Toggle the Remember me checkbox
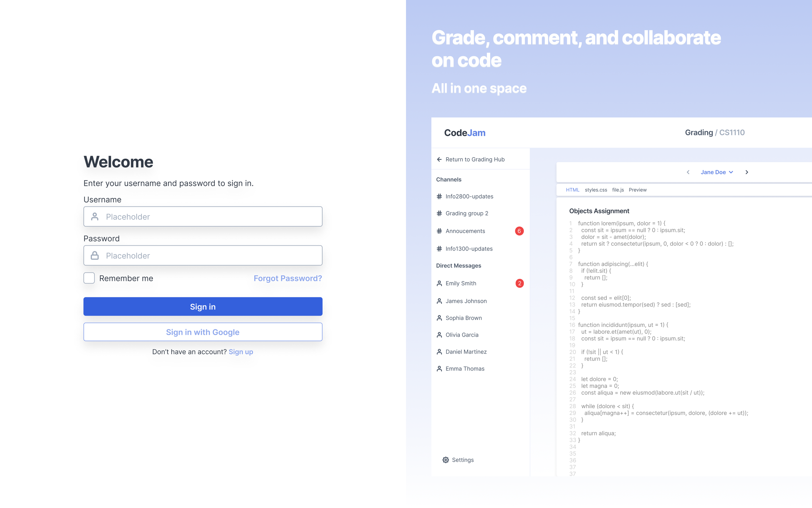The height and width of the screenshot is (508, 812). pos(89,278)
